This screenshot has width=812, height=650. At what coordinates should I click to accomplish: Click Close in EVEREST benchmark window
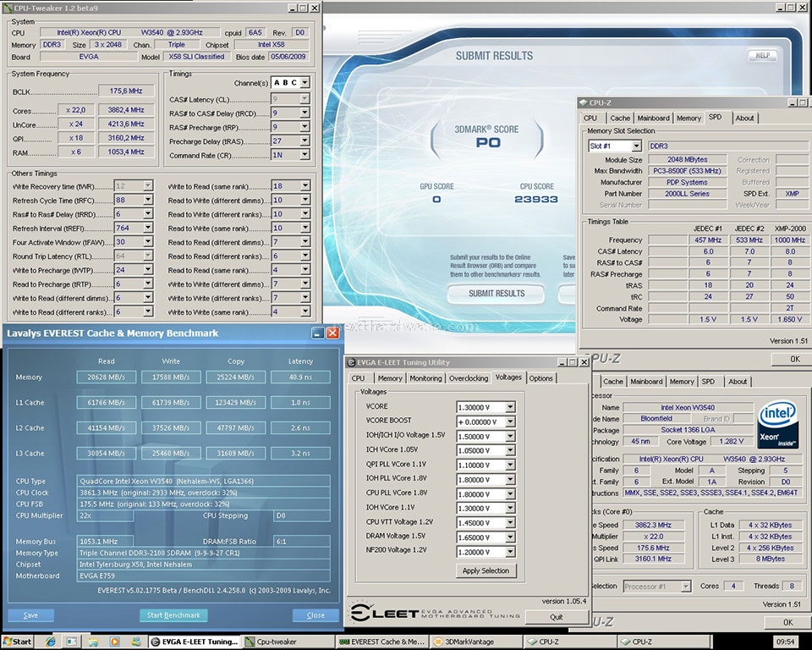click(x=315, y=615)
